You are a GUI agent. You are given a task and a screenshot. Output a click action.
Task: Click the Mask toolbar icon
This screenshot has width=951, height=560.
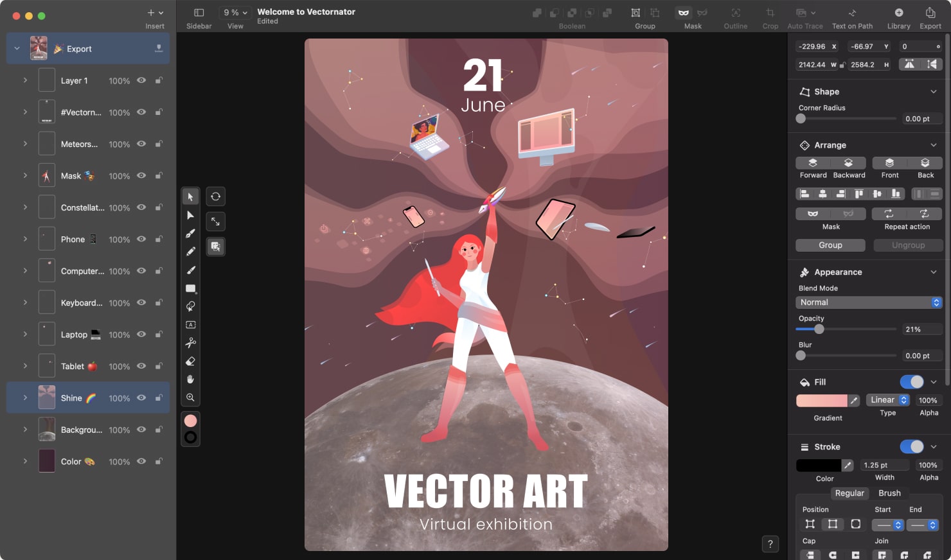(x=684, y=13)
